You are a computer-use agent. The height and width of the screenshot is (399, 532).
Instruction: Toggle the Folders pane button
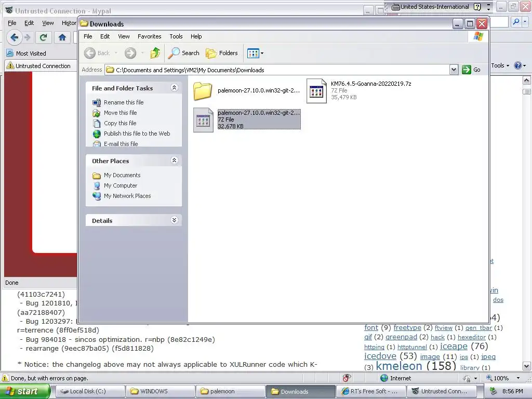[x=222, y=53]
